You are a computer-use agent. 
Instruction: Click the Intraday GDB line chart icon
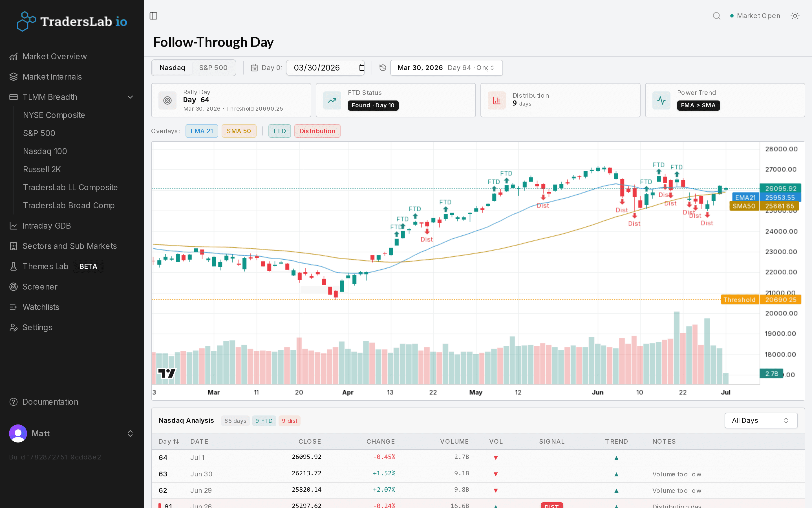pos(14,226)
